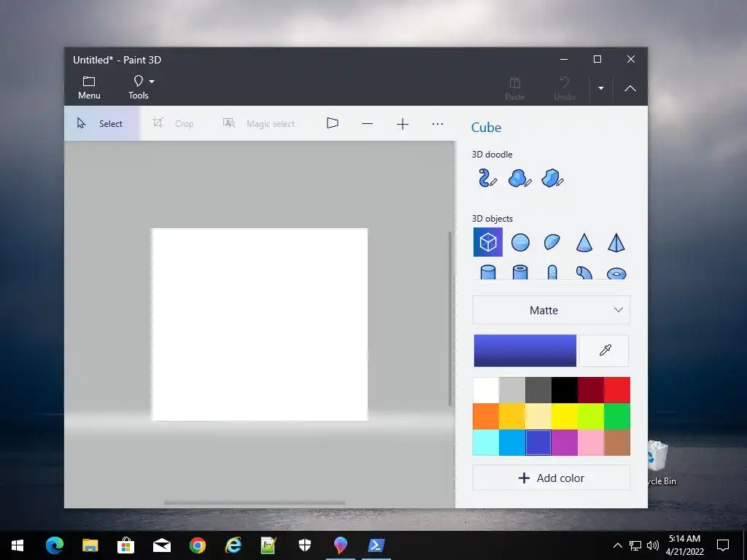The image size is (747, 560).
Task: Pick the yellow color swatch
Action: coord(565,416)
